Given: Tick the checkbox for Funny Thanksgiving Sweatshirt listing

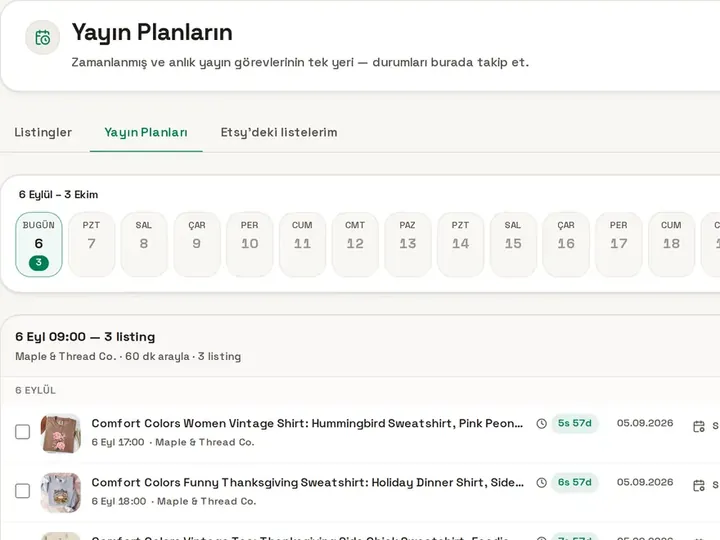Looking at the screenshot, I should 22,491.
